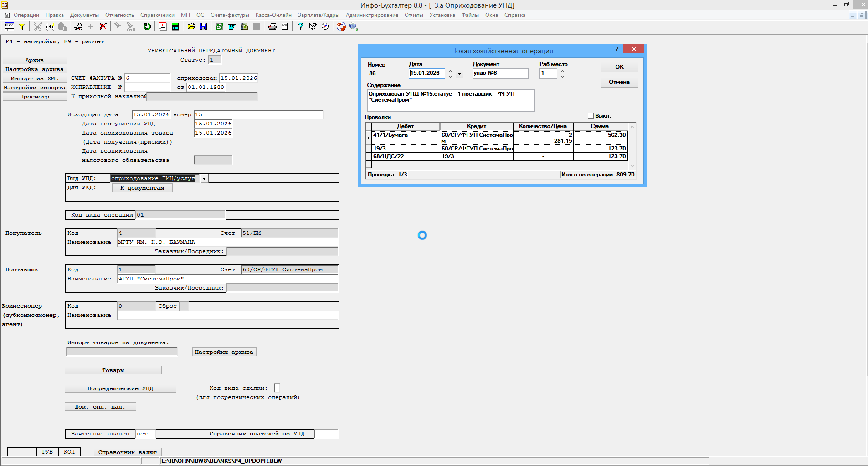Viewport: 868px width, 466px height.
Task: Open the Зарплата/Кадры menu
Action: [318, 15]
